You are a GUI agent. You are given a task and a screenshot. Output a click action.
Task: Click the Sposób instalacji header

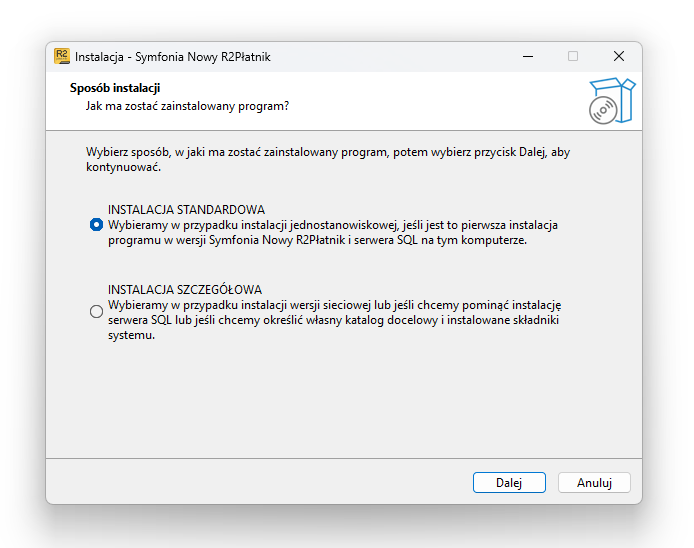tap(115, 88)
